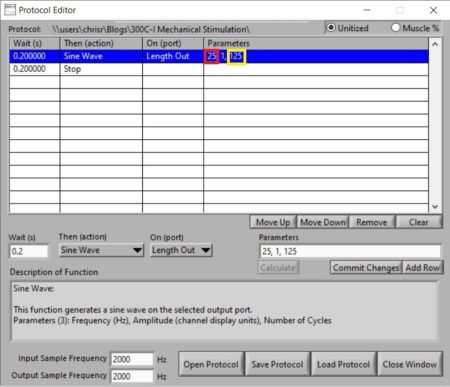450x387 pixels.
Task: Select the Muscle % radio button
Action: [395, 28]
